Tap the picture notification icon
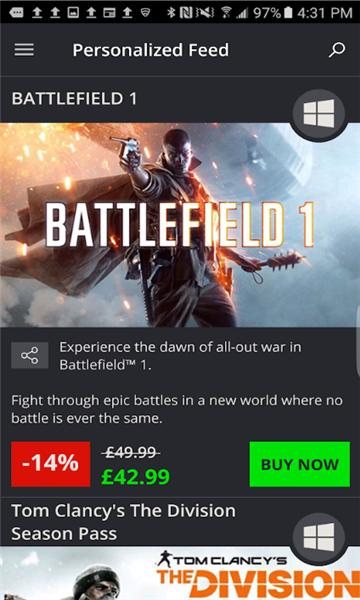 [x=73, y=13]
